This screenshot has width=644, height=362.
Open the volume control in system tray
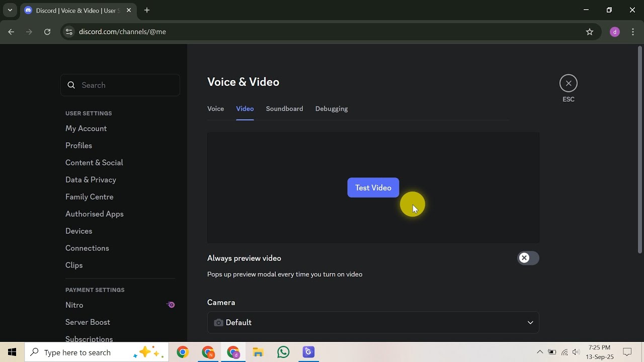click(x=576, y=352)
